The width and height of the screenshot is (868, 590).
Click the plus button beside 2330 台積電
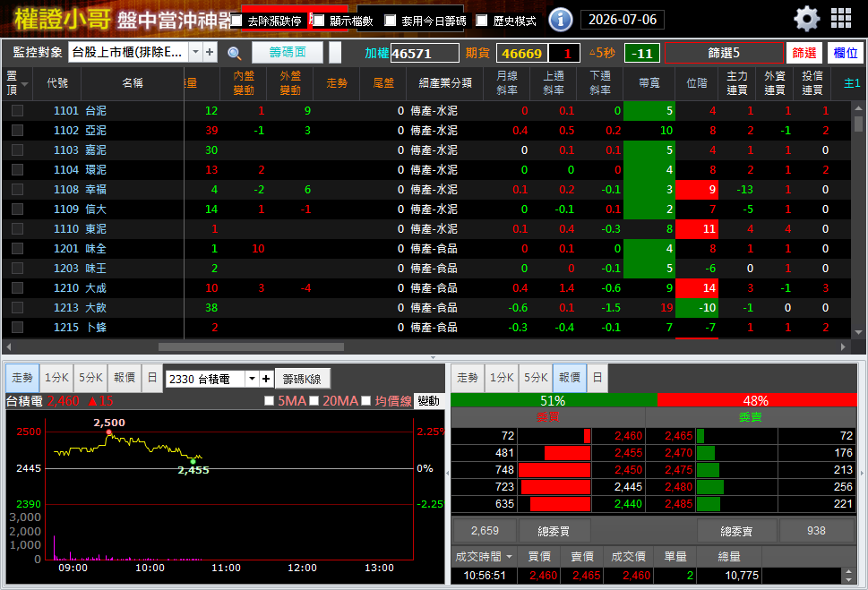click(266, 379)
